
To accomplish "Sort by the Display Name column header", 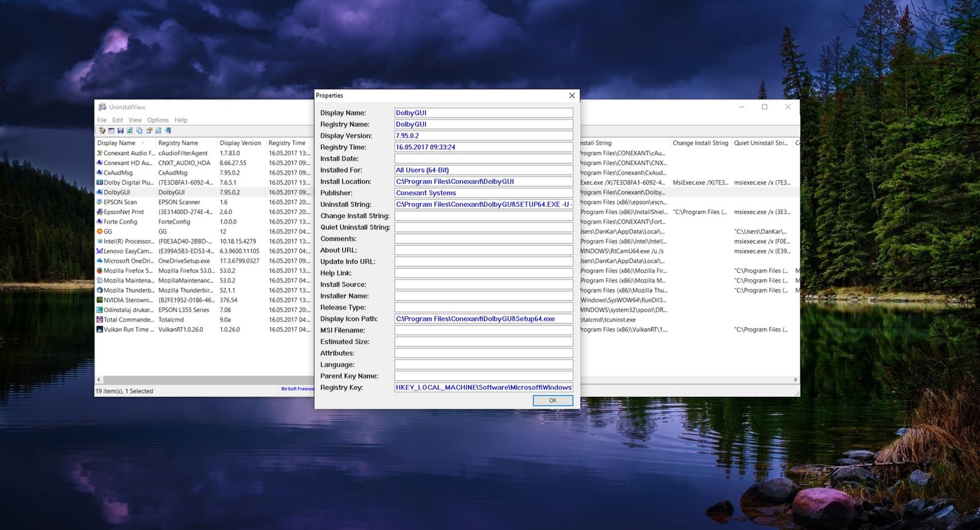I will click(125, 143).
